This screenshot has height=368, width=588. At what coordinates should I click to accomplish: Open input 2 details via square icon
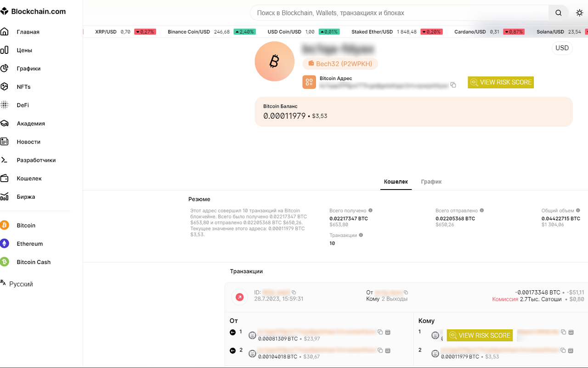(x=388, y=351)
